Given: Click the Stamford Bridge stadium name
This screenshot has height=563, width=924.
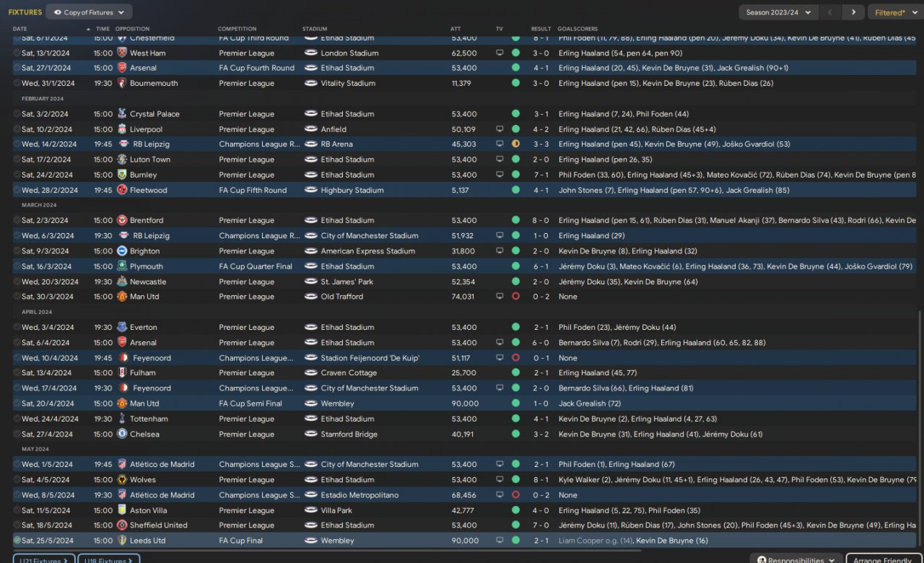Looking at the screenshot, I should click(348, 434).
